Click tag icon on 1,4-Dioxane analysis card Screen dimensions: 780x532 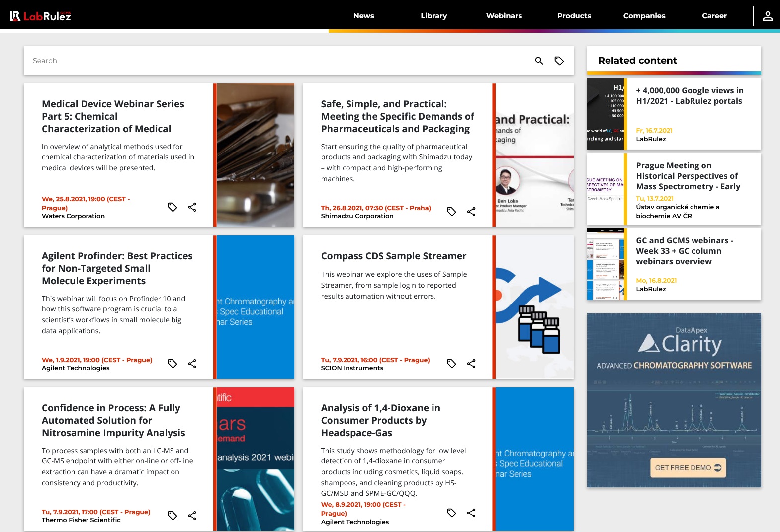tap(451, 513)
